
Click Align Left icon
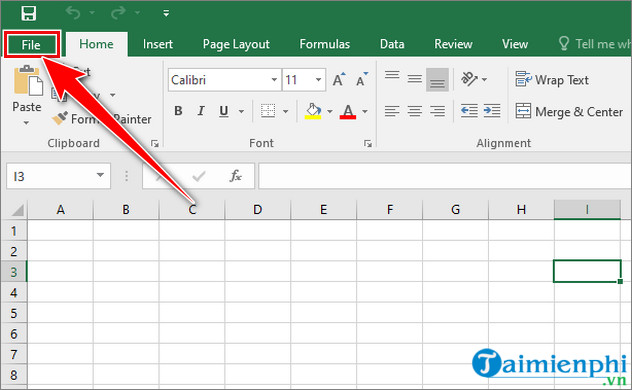pyautogui.click(x=392, y=111)
